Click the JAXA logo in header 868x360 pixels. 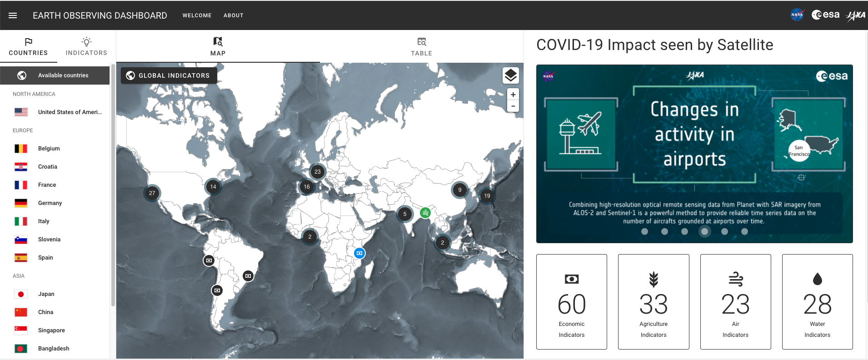coord(855,15)
